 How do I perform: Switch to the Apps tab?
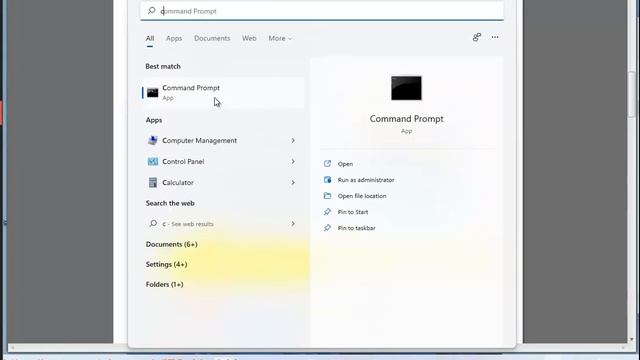point(174,38)
